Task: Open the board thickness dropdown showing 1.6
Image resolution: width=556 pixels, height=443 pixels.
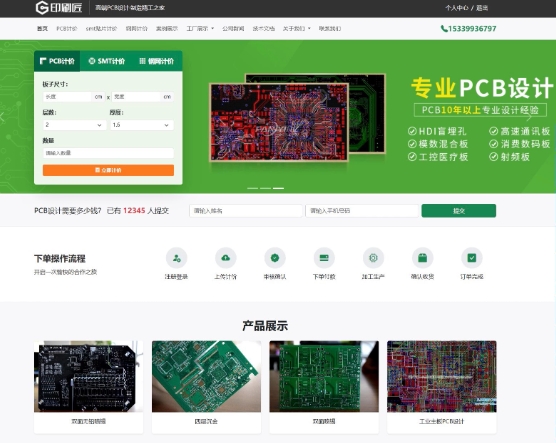Action: [141, 125]
